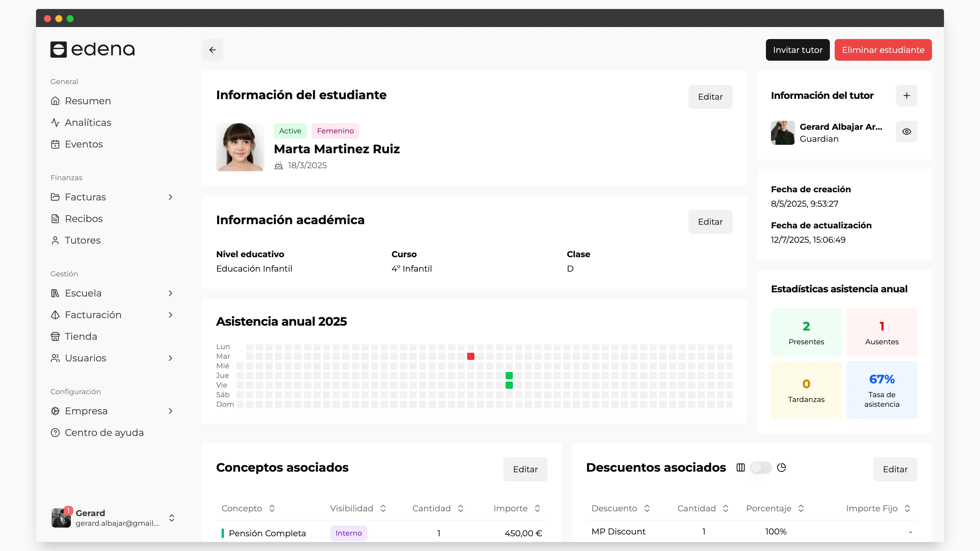Click the Femenino gender badge
This screenshot has height=551, width=980.
click(335, 131)
